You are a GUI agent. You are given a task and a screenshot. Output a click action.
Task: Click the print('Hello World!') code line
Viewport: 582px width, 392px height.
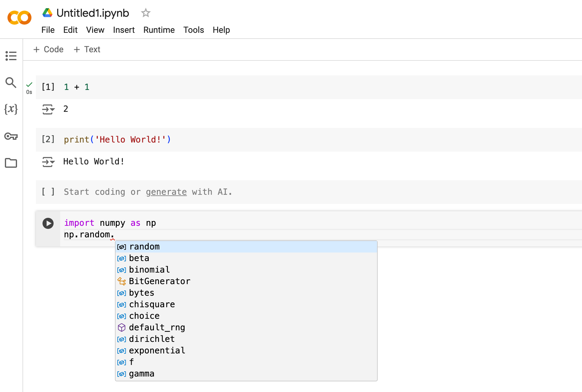tap(117, 139)
